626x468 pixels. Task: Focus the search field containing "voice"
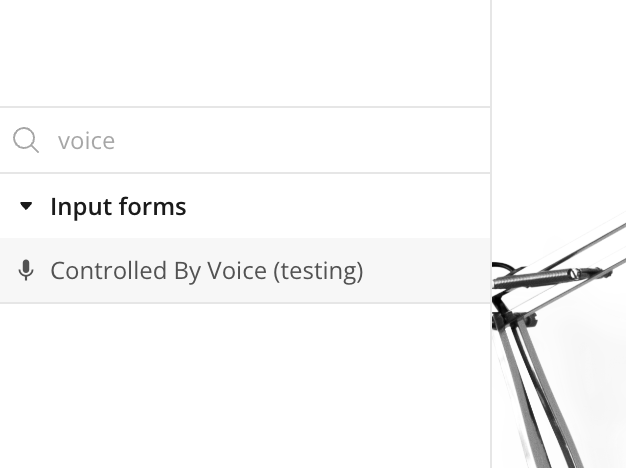(x=245, y=140)
